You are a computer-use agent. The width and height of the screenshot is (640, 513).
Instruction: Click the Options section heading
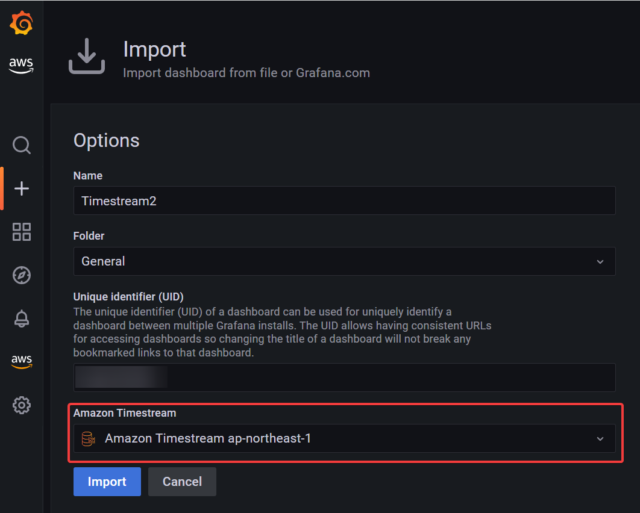click(x=107, y=141)
